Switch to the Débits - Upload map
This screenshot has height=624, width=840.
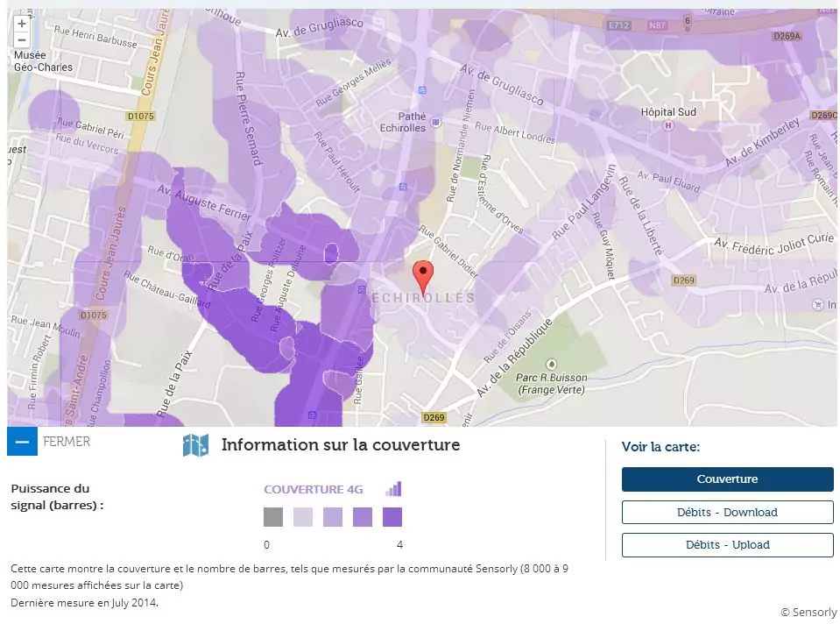coord(727,545)
